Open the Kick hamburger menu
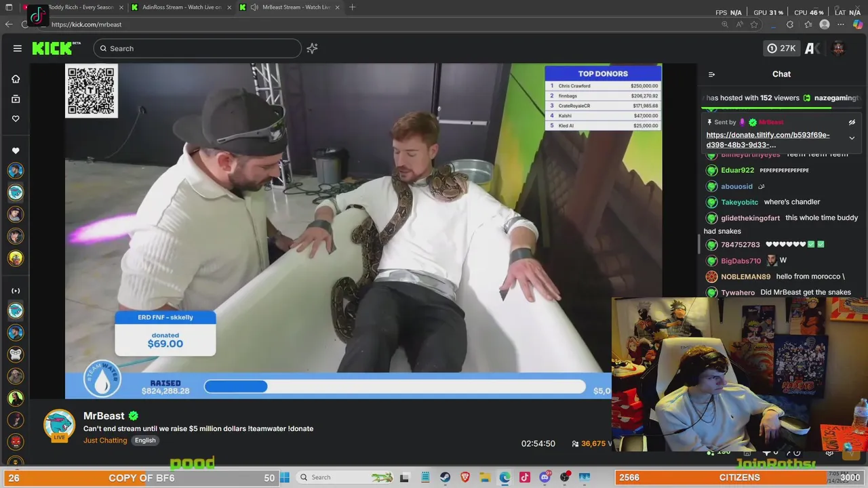868x488 pixels. coord(18,48)
